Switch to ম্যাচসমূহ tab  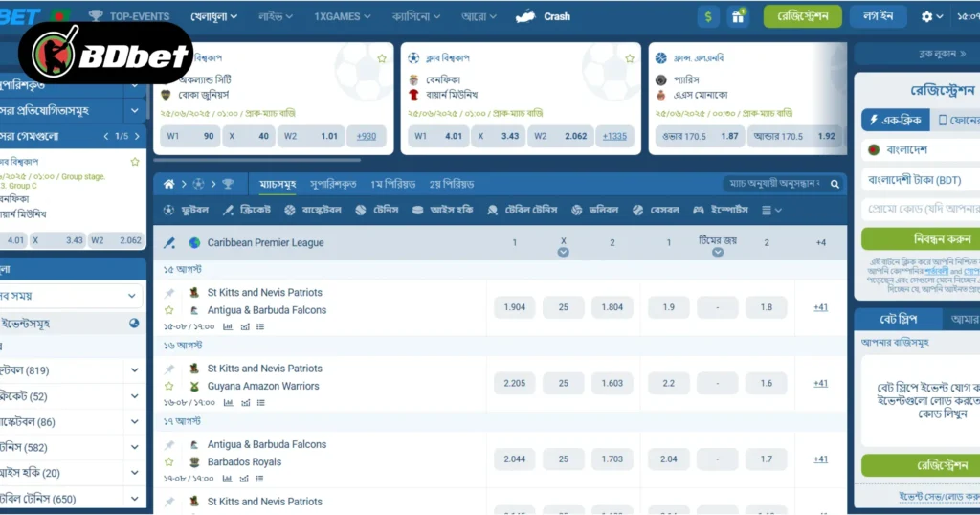pos(278,184)
